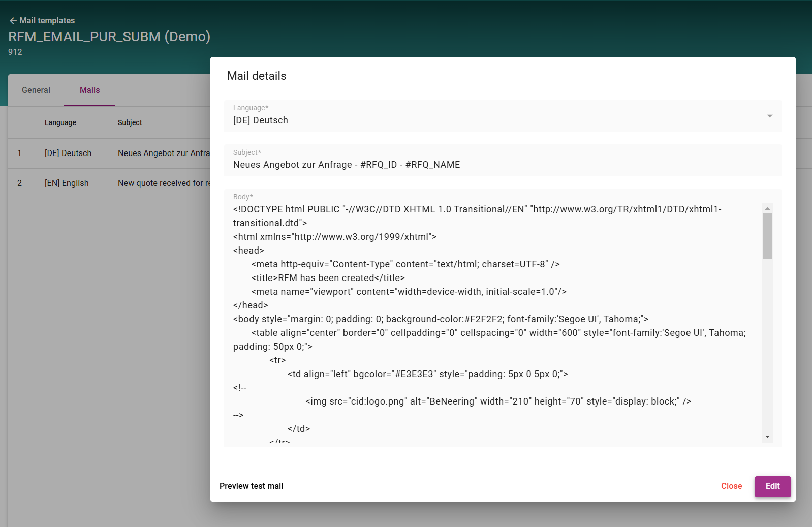Image resolution: width=812 pixels, height=527 pixels.
Task: Expand the Language dropdown arrow in Mail details
Action: pyautogui.click(x=769, y=116)
